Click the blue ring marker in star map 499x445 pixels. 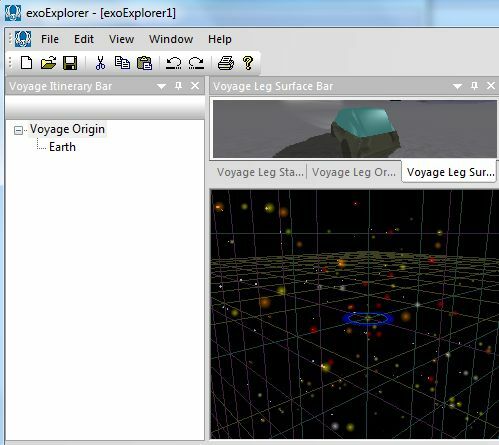368,318
